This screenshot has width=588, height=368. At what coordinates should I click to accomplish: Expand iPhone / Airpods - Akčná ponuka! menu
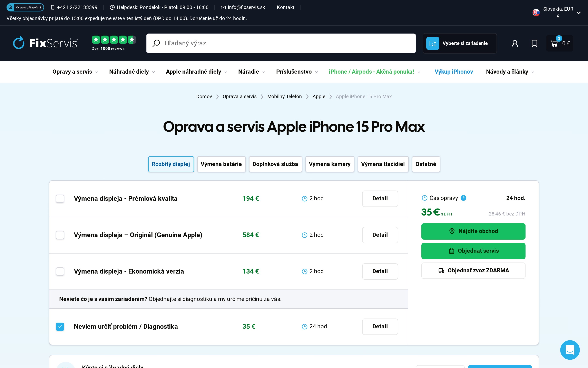[x=374, y=72]
